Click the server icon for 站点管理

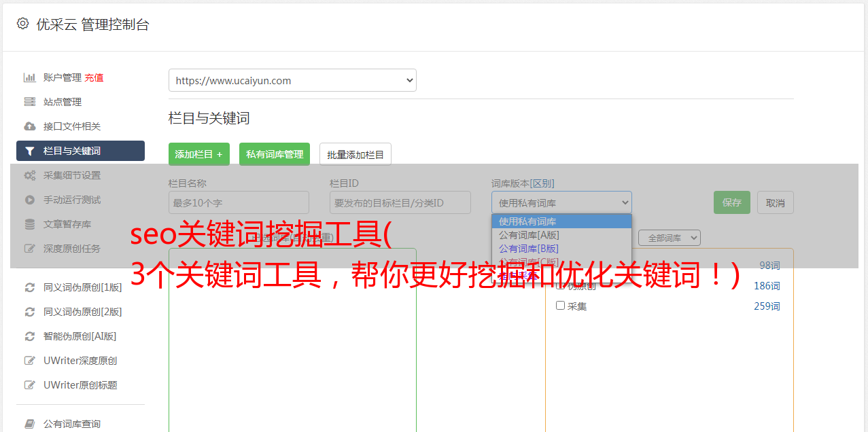point(29,102)
